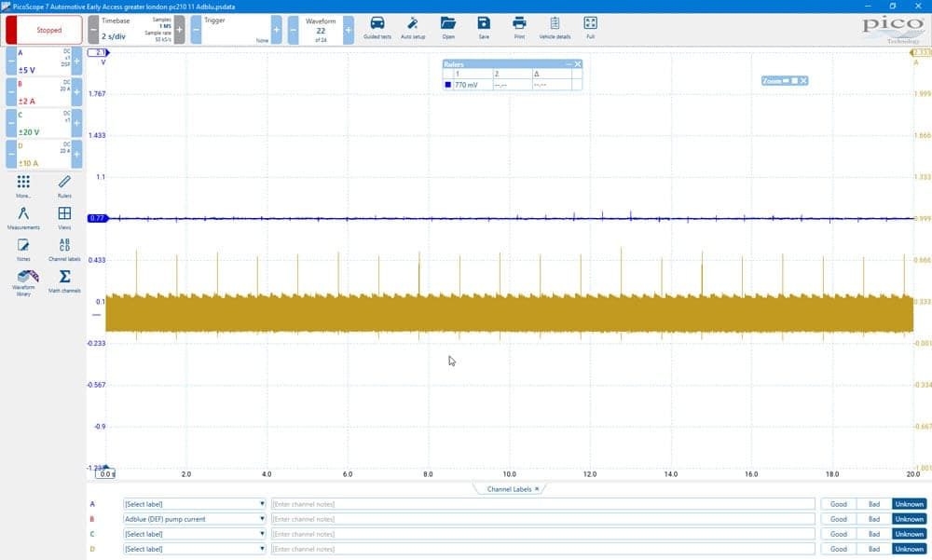Open Waveform library

[x=23, y=282]
